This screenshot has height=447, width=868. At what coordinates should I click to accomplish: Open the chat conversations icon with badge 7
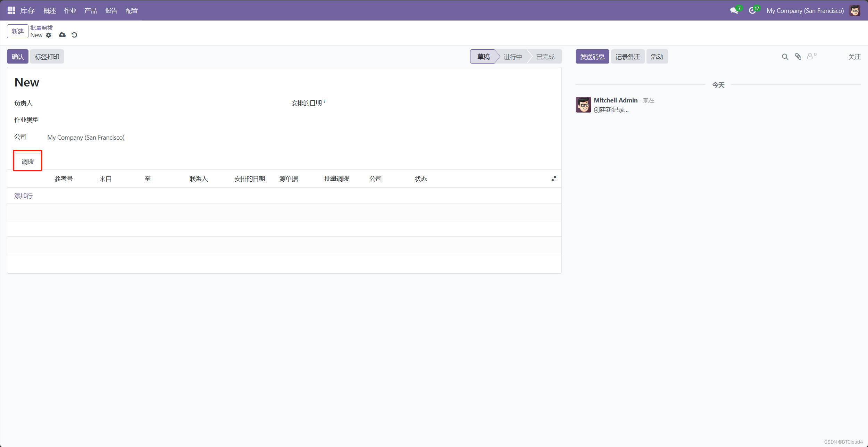pos(734,11)
